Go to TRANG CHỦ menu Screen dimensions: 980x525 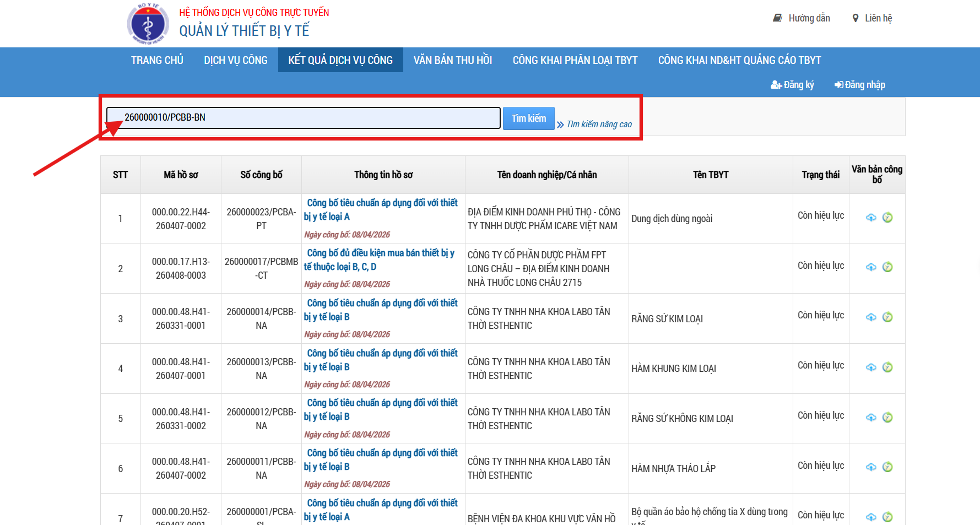[x=157, y=60]
